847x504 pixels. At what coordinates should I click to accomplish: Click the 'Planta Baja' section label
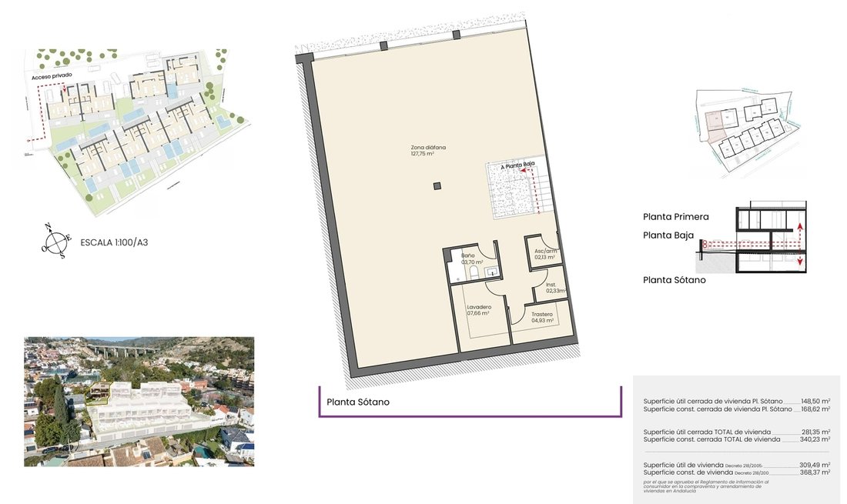[x=668, y=235]
